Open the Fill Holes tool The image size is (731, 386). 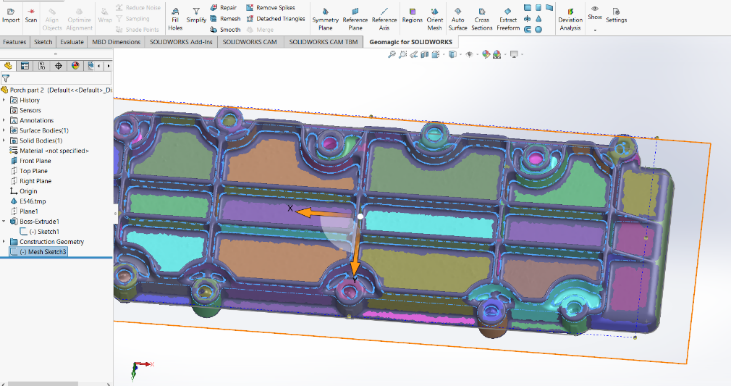point(175,19)
